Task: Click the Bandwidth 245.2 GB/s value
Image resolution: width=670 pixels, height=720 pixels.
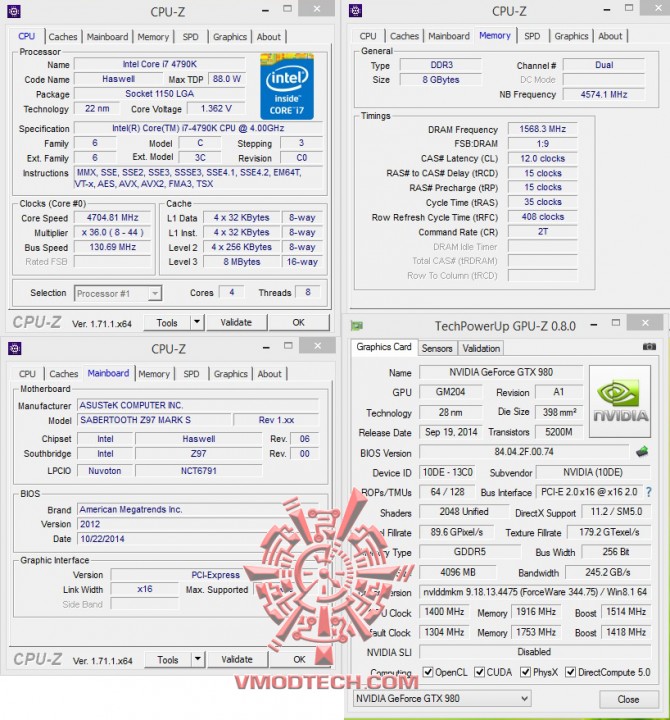Action: click(608, 573)
